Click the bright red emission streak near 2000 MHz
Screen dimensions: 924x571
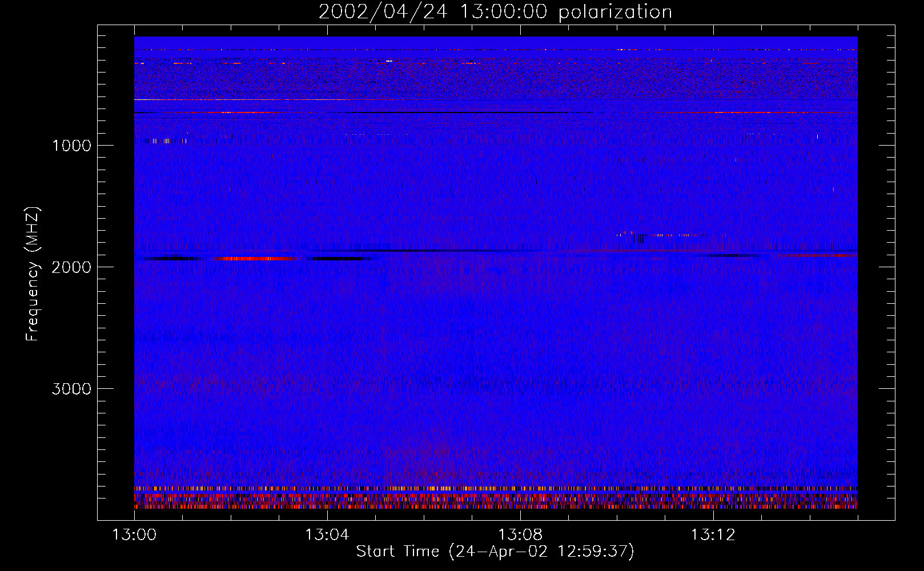tap(256, 259)
